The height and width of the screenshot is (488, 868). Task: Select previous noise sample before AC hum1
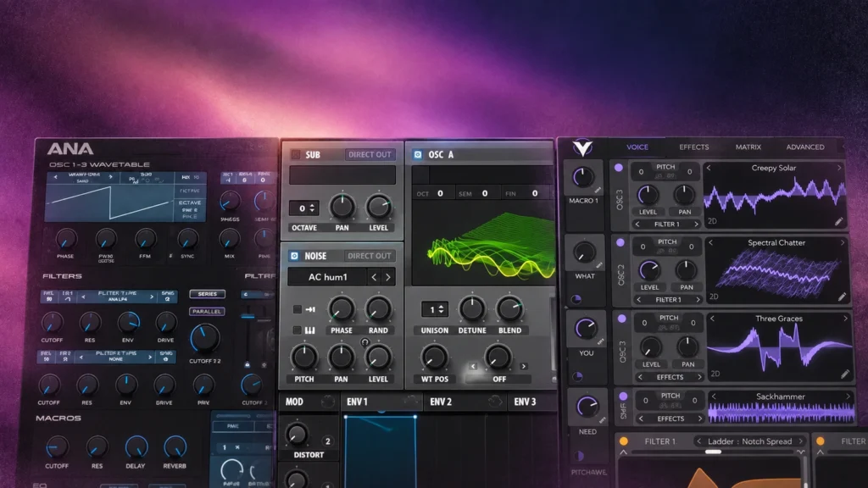pyautogui.click(x=374, y=277)
